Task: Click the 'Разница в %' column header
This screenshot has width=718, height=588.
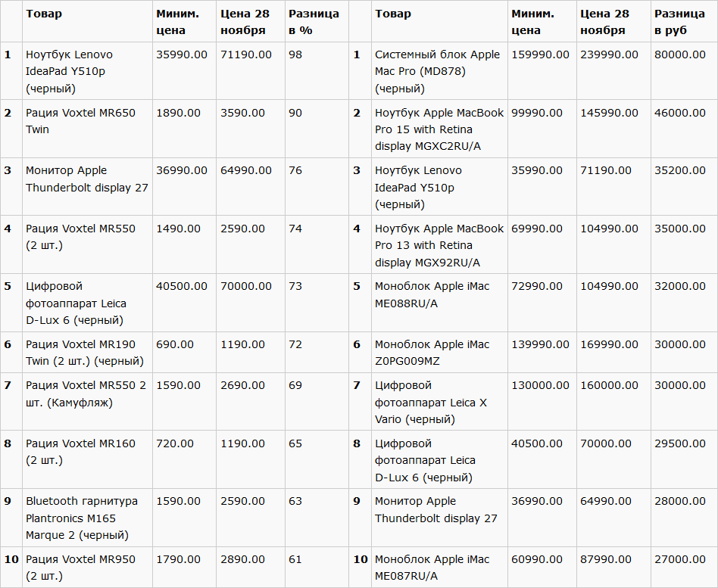Action: (317, 21)
